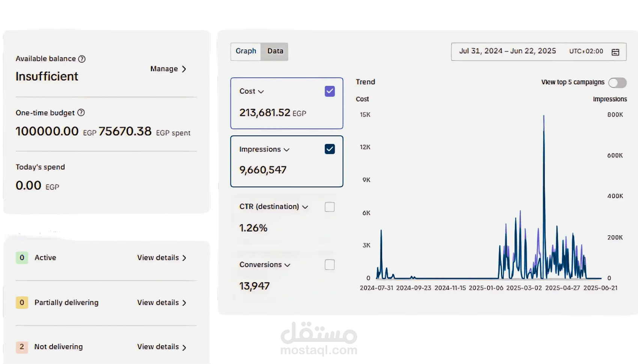Viewport: 638px width, 364px height.
Task: Switch to the Data tab
Action: coord(275,51)
